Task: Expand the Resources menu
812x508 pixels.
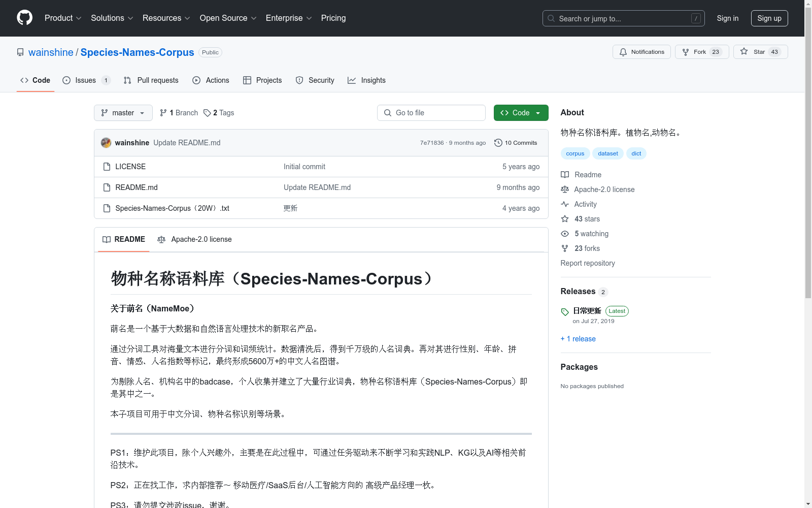Action: [166, 18]
